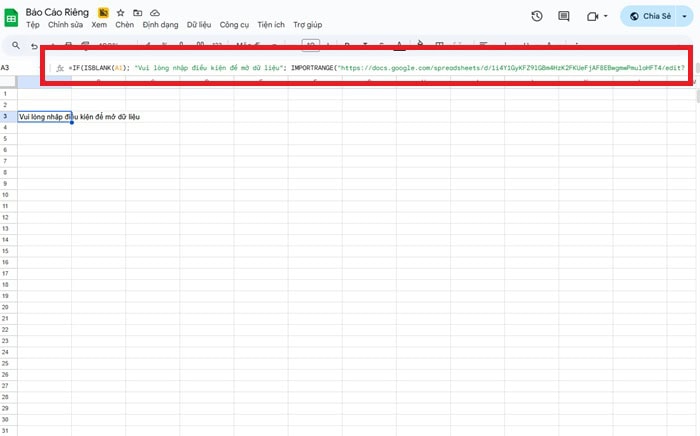Star the Báo Cáo Riêng document
Image resolution: width=700 pixels, height=436 pixels.
[x=120, y=12]
